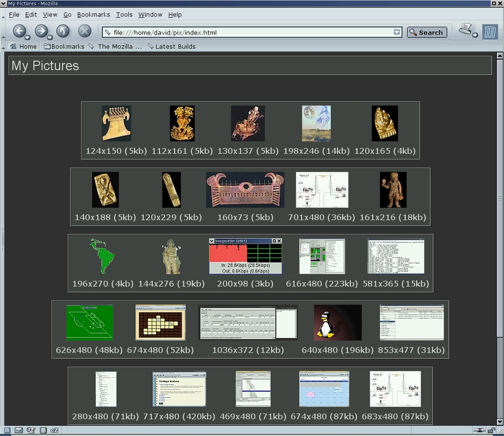The height and width of the screenshot is (436, 504).
Task: Click the Back navigation button
Action: pos(19,31)
